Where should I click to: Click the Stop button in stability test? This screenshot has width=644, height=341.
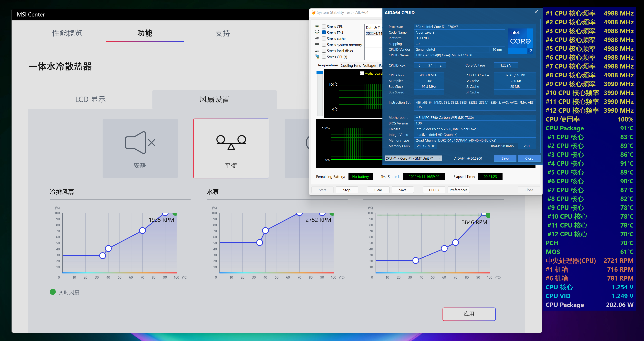click(x=347, y=190)
